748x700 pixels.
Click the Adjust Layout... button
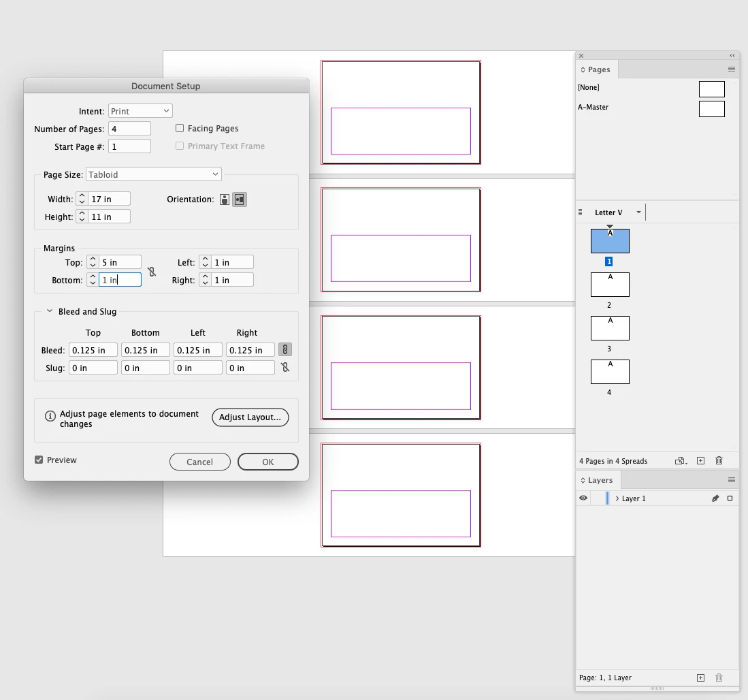click(x=250, y=417)
